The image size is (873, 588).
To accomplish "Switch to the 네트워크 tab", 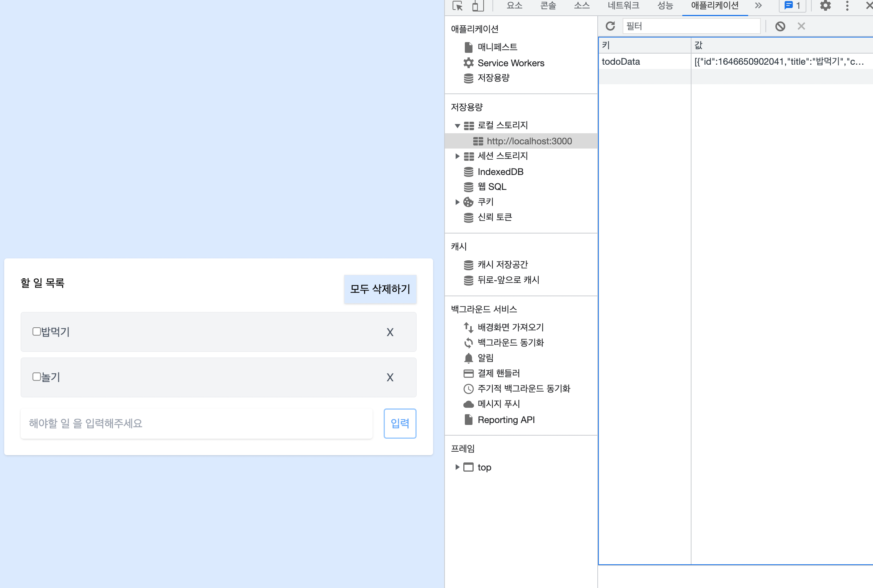I will [623, 5].
